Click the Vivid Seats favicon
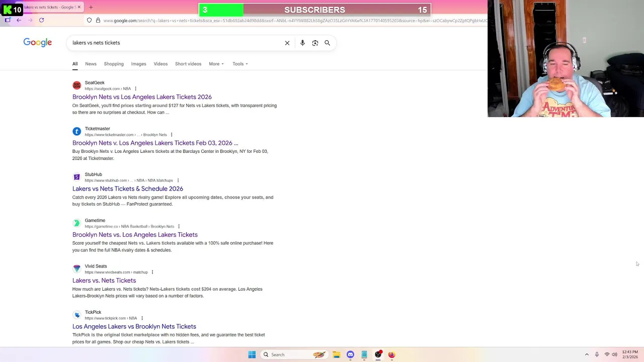Viewport: 644px width, 362px height. click(x=76, y=269)
